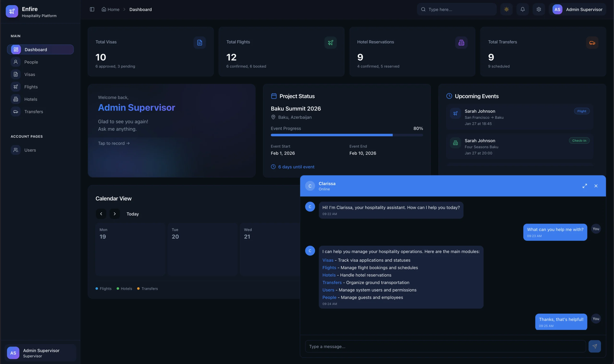Click the Hotels link in chat reply
The image size is (614, 364).
tap(329, 275)
